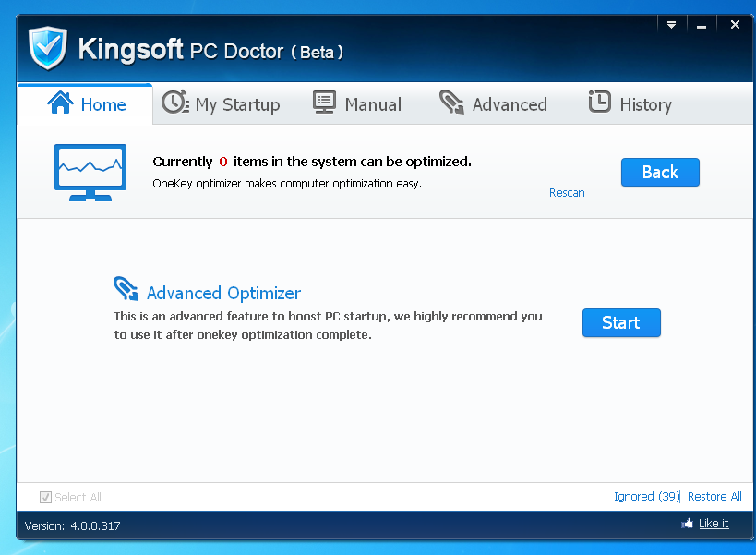Go to the History tab
Image resolution: width=756 pixels, height=555 pixels.
click(630, 103)
